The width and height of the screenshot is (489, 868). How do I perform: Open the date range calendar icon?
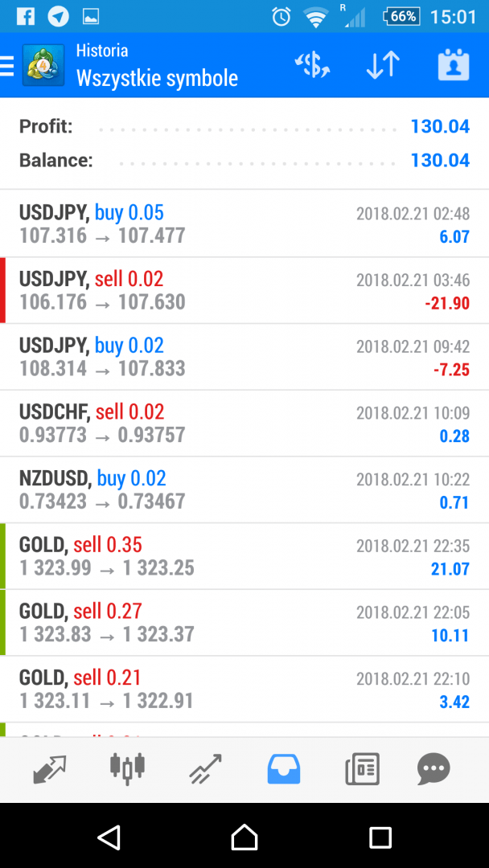(454, 65)
